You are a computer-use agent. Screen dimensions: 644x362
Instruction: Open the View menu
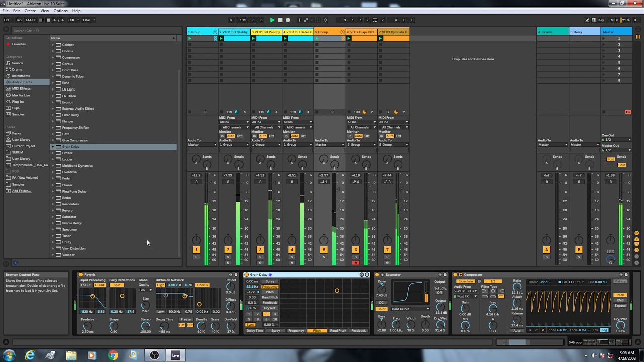(x=45, y=11)
